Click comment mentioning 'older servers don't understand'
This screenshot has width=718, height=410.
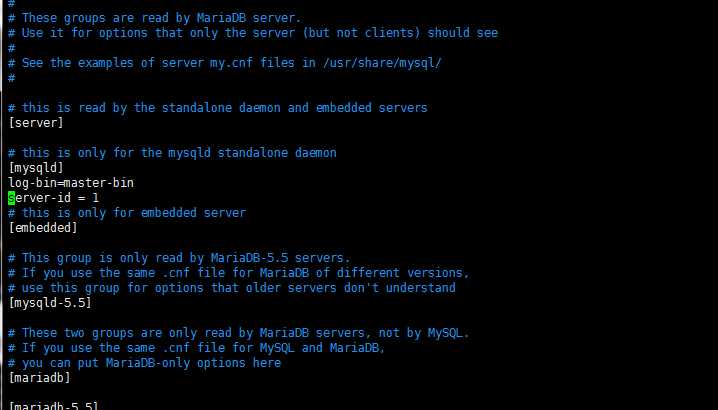pos(232,288)
